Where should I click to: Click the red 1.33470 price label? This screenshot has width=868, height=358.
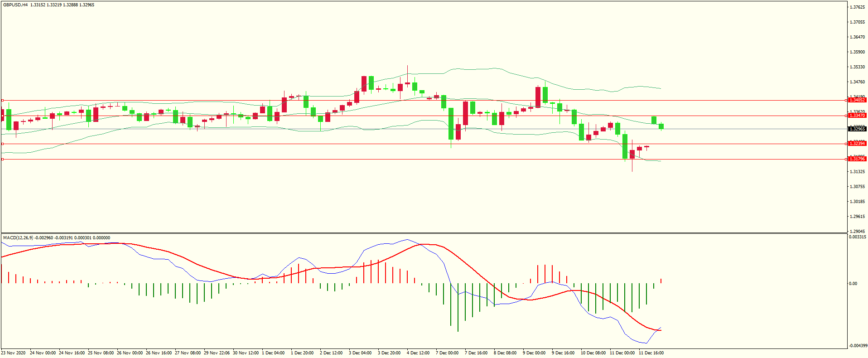pos(857,116)
